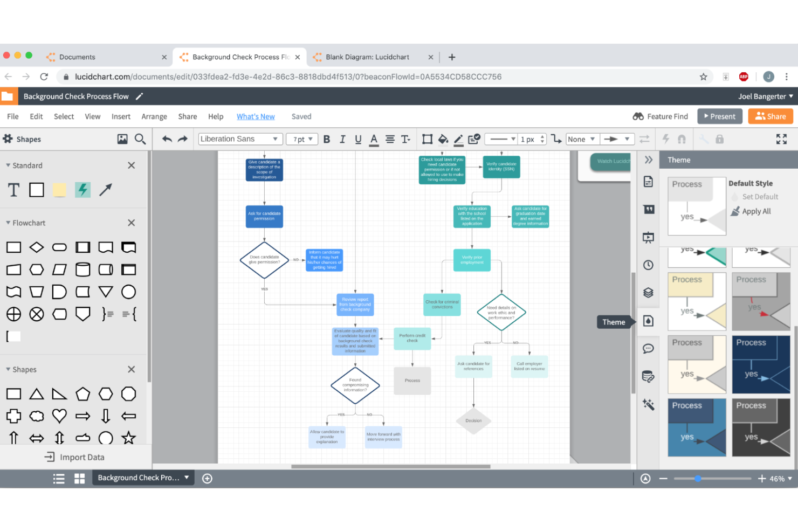Screen dimensions: 798x532
Task: Open the comments chat icon
Action: point(649,349)
